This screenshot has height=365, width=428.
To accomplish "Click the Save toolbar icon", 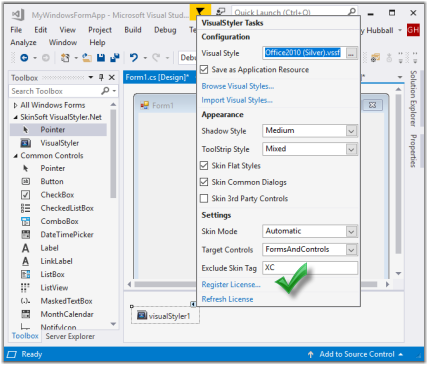I will [101, 58].
